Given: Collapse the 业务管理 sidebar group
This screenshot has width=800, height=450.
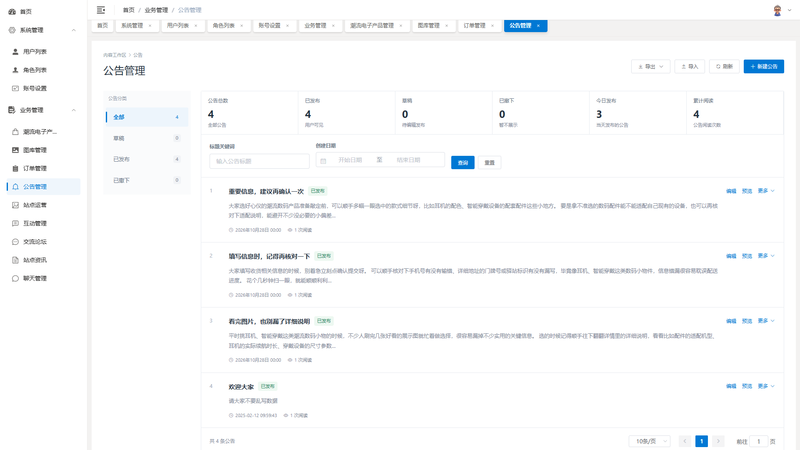Looking at the screenshot, I should (73, 110).
